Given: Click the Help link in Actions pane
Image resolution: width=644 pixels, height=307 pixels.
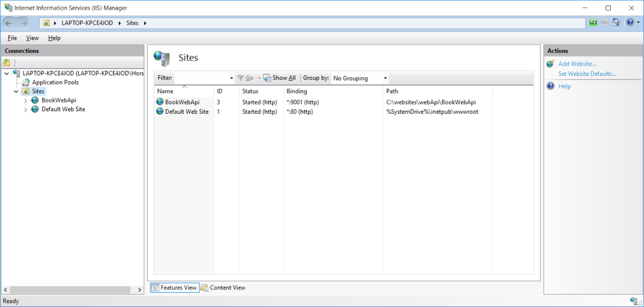Looking at the screenshot, I should (564, 86).
